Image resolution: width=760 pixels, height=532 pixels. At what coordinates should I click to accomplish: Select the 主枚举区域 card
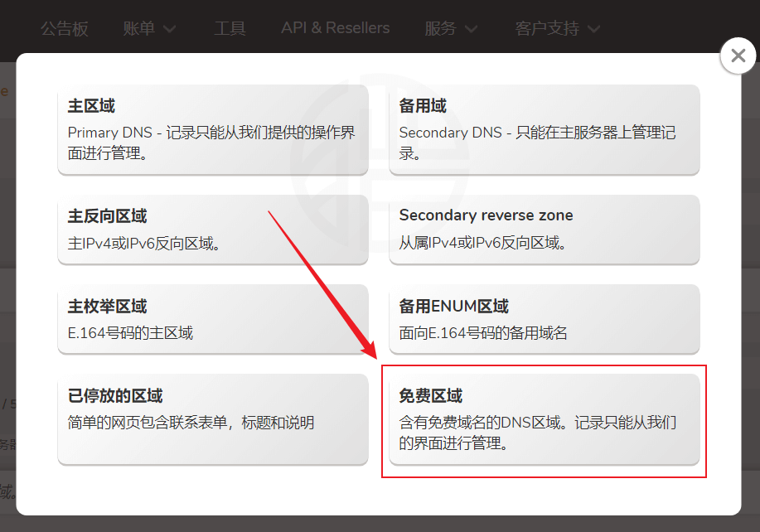213,319
